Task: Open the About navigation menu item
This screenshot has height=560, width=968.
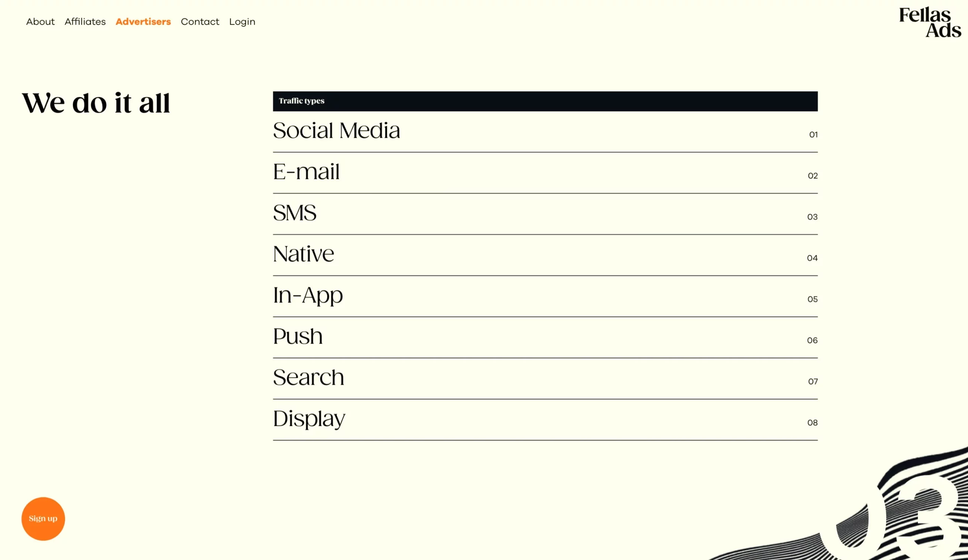Action: (x=40, y=21)
